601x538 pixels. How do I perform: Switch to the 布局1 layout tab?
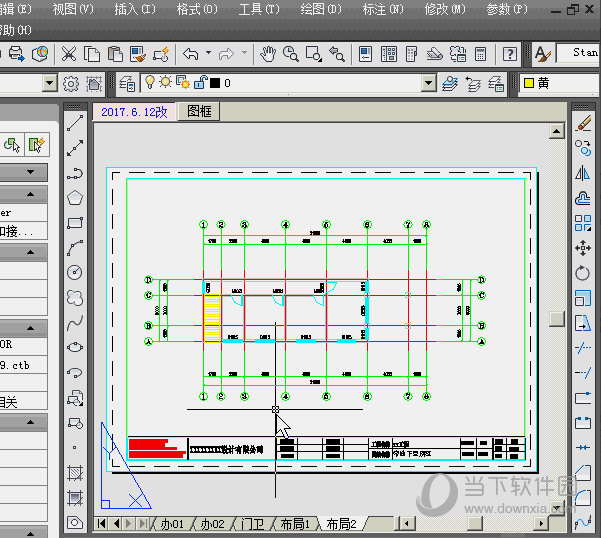(295, 523)
